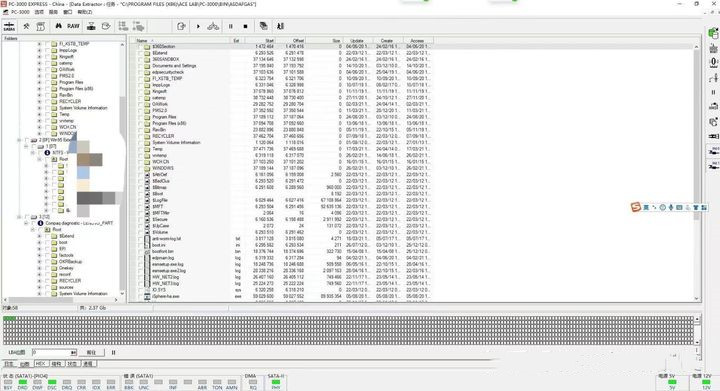
Task: Check the RECYCLER folder box in the file list
Action: click(x=141, y=136)
